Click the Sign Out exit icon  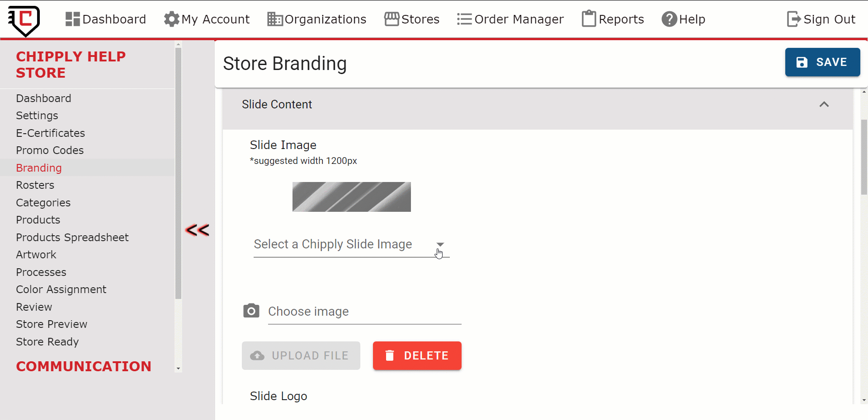[x=794, y=19]
